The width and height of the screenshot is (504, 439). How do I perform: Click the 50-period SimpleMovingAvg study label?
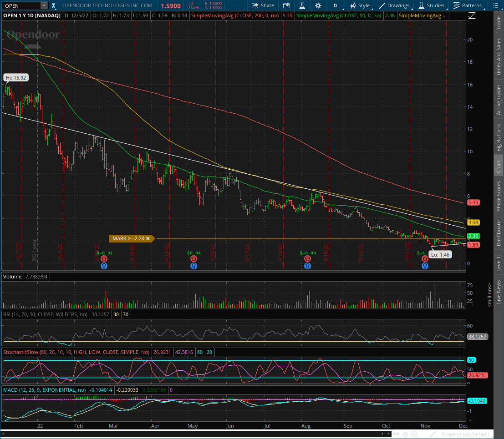click(x=339, y=15)
